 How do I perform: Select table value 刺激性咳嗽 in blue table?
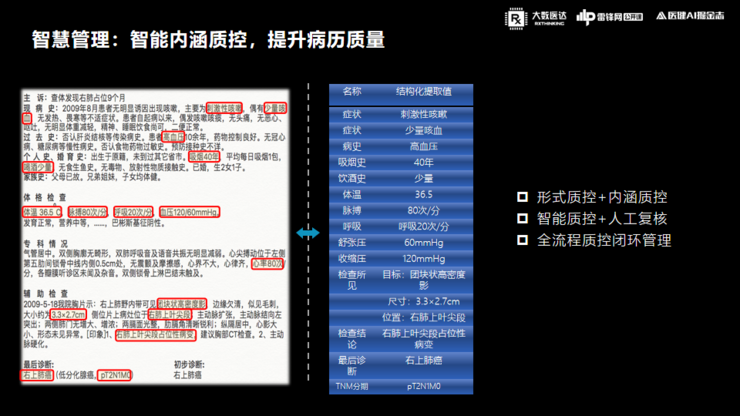[423, 114]
